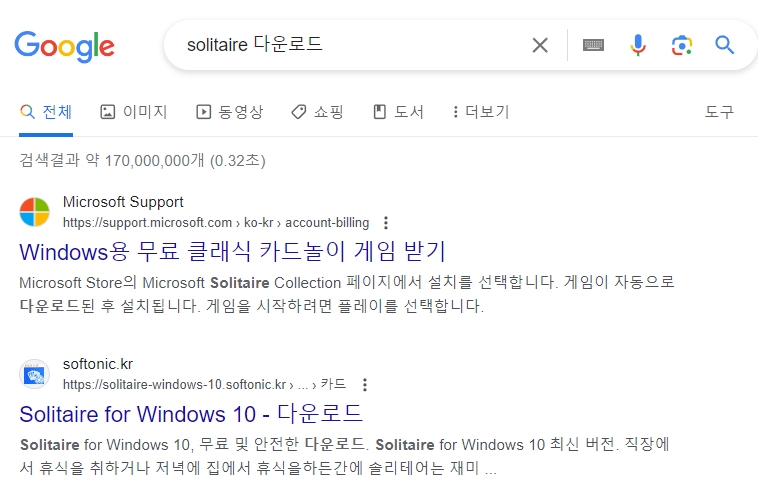Viewport: 758px width, 499px height.
Task: Click the softonic.kr site name
Action: coord(98,364)
